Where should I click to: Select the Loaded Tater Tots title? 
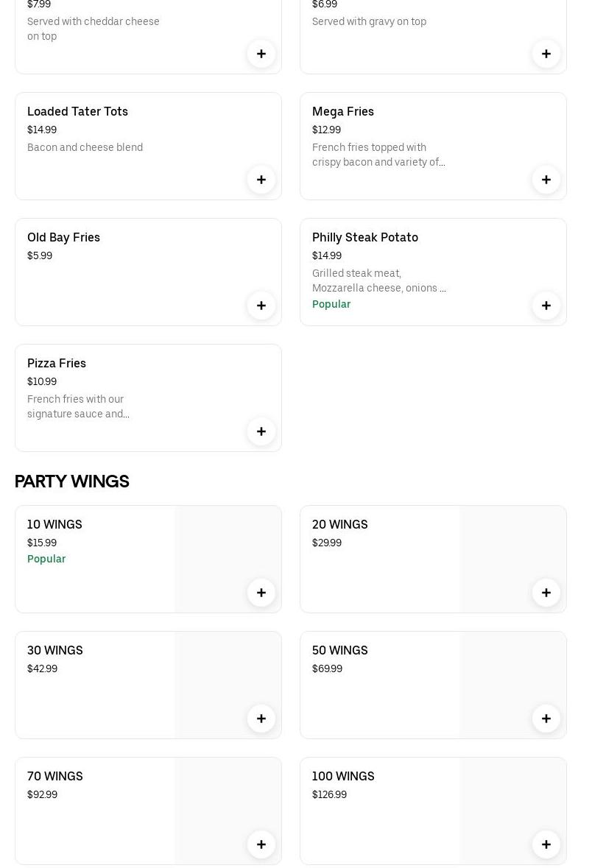(77, 111)
